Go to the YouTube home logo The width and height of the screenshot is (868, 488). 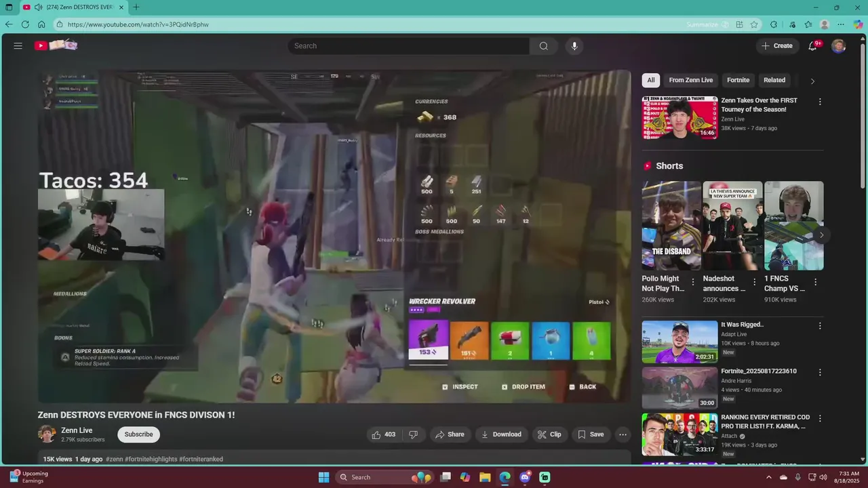[x=56, y=45]
